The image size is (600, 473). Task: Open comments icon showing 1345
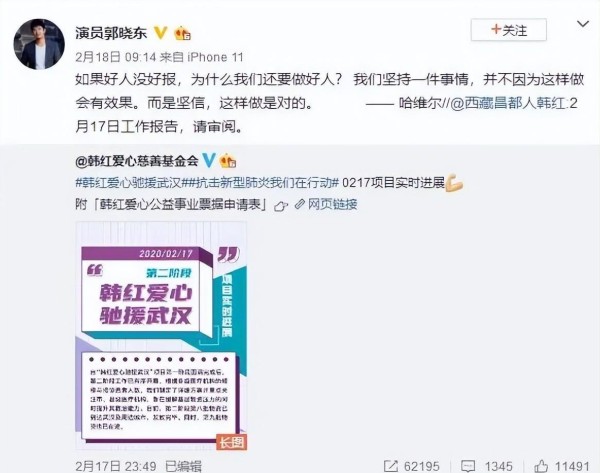point(468,466)
